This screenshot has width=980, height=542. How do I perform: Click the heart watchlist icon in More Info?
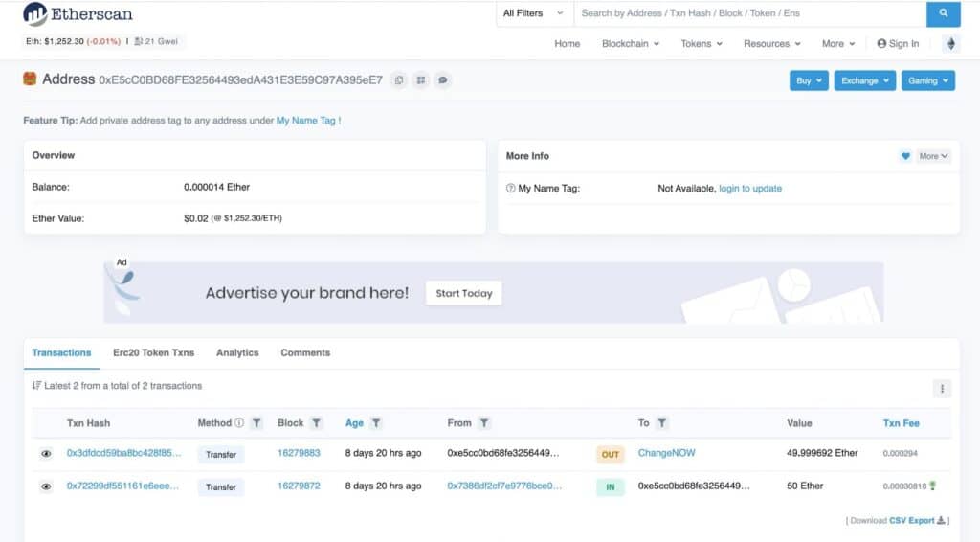point(905,156)
